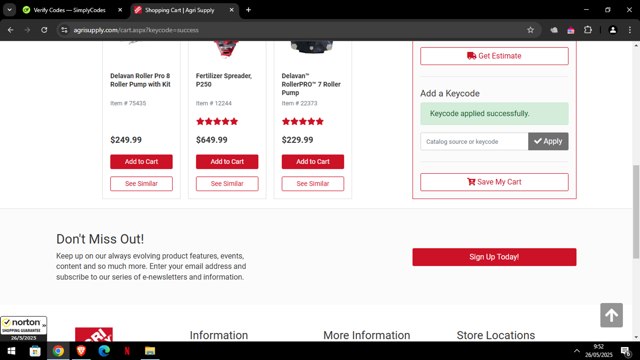Open site information icon in address bar
Screen dimensions: 640x360
tap(64, 30)
